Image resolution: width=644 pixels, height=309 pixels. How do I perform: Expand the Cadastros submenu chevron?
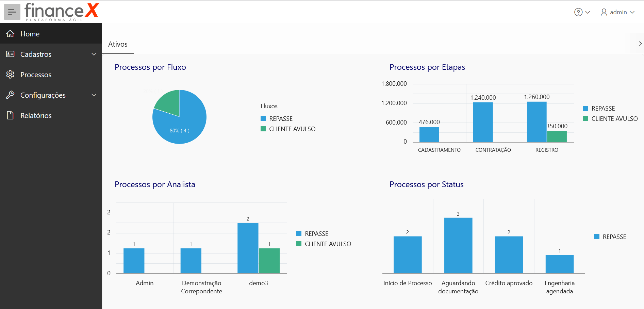(94, 54)
